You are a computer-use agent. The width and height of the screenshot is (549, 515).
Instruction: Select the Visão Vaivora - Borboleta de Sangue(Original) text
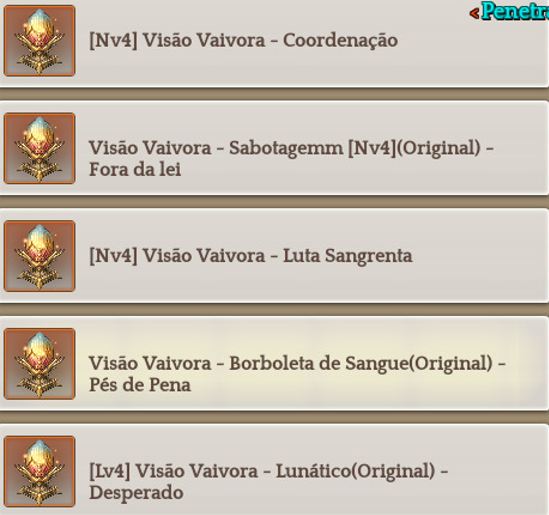(297, 363)
